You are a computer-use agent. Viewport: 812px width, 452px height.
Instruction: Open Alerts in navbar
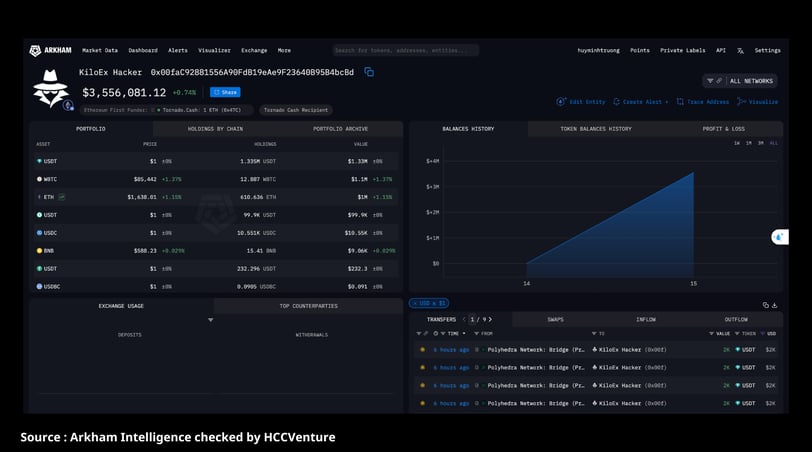pyautogui.click(x=178, y=50)
